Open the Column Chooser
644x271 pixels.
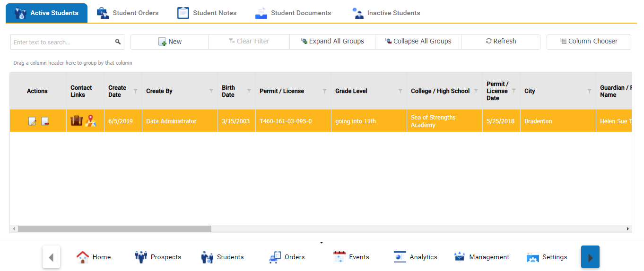589,42
